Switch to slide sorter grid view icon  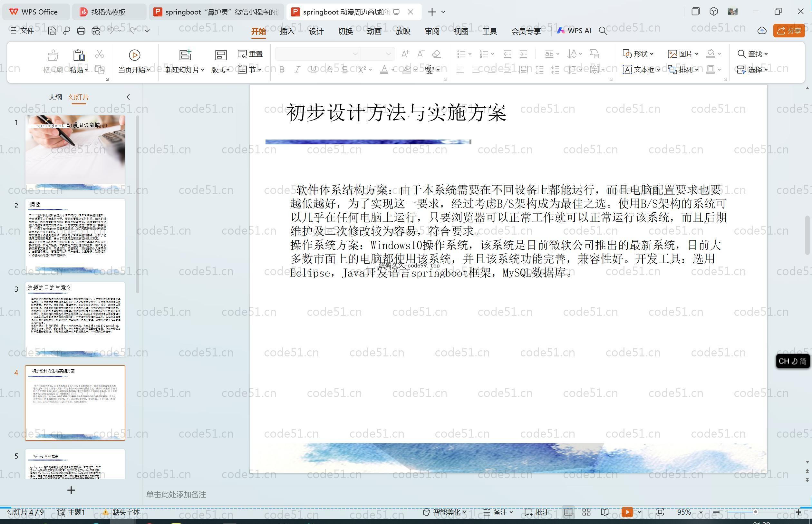[586, 512]
